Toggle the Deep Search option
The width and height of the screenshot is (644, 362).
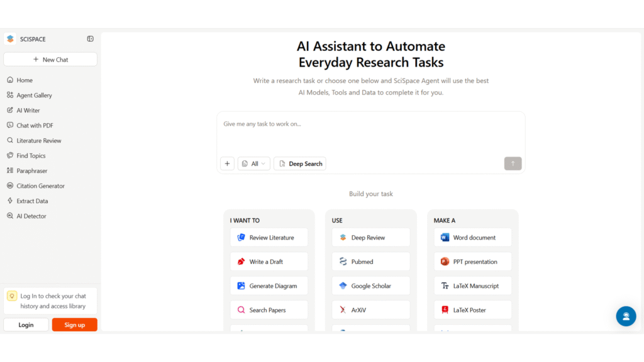(300, 163)
